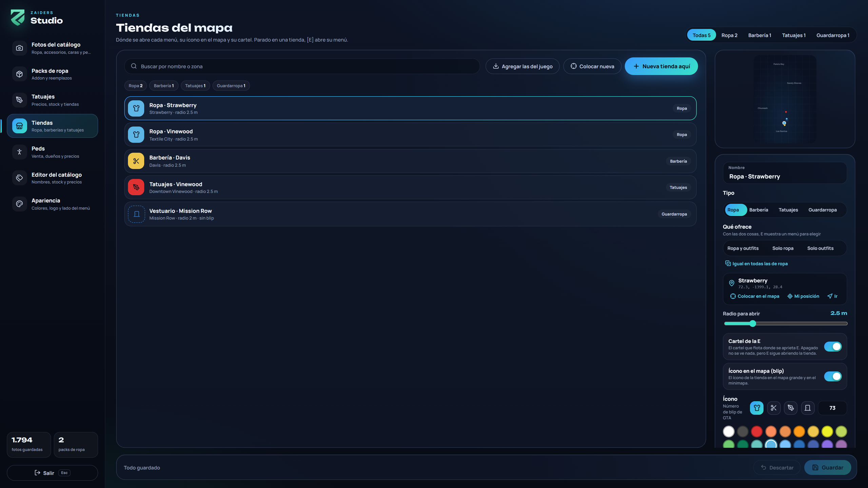Click Igual en todas las de ropa link
Screen dimensions: 868x488
click(x=756, y=264)
